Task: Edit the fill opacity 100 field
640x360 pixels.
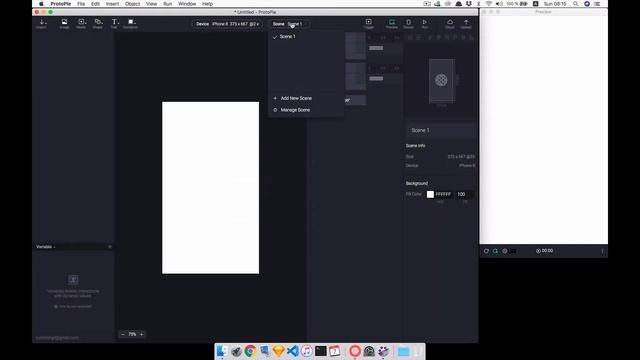Action: click(x=464, y=194)
